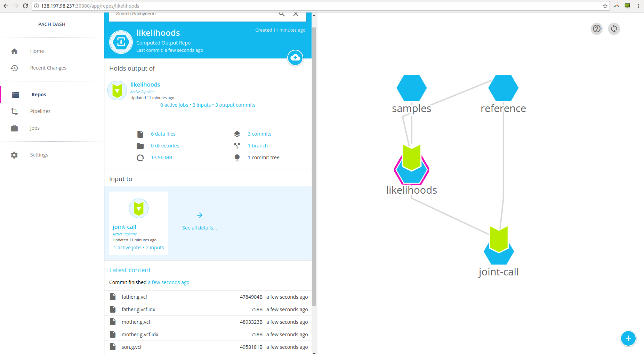
Task: Click the blue plus add button
Action: pos(628,338)
